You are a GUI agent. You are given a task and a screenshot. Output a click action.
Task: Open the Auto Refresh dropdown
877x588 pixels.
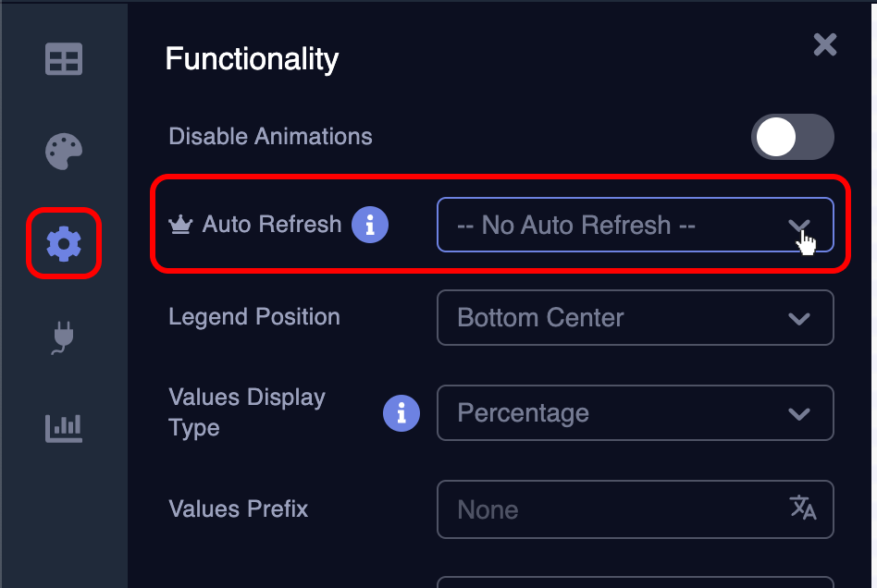pyautogui.click(x=636, y=225)
